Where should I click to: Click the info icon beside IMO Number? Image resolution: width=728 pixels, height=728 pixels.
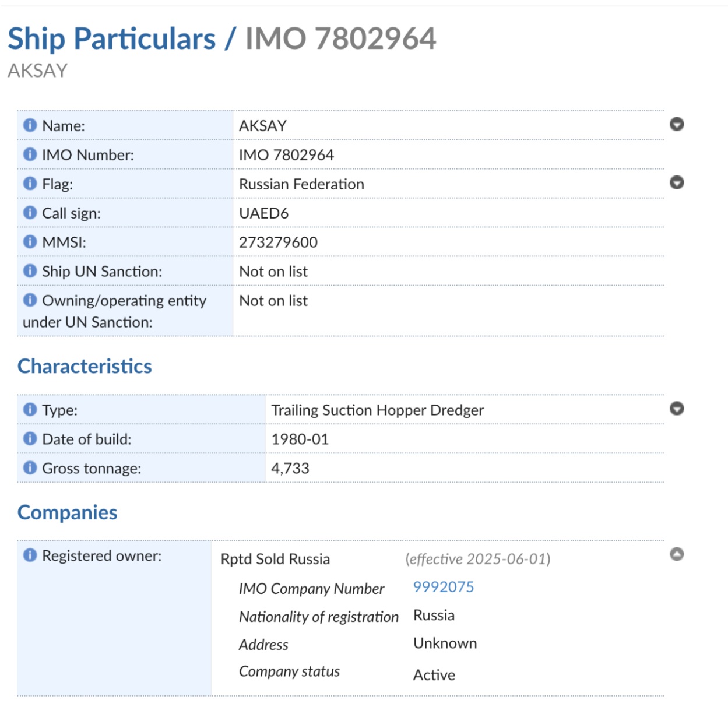click(30, 154)
